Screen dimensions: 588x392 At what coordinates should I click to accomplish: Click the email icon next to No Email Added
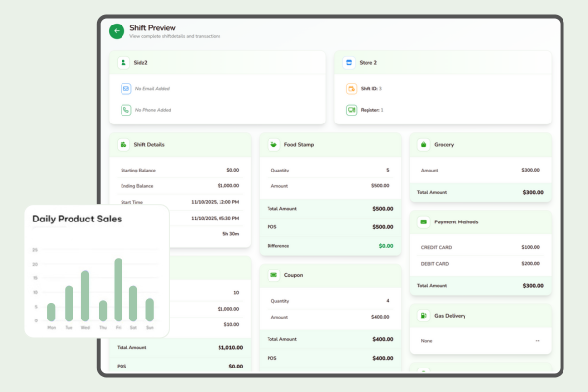pos(126,89)
